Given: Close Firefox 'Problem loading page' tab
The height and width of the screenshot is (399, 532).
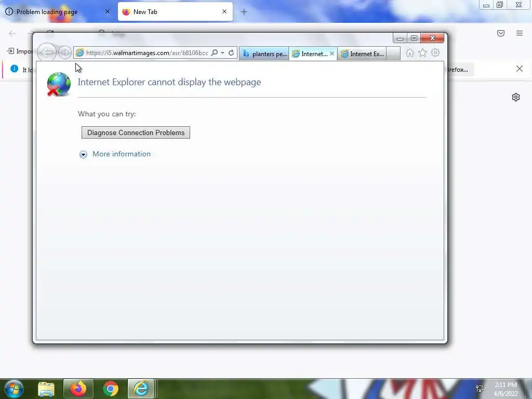Looking at the screenshot, I should point(108,11).
